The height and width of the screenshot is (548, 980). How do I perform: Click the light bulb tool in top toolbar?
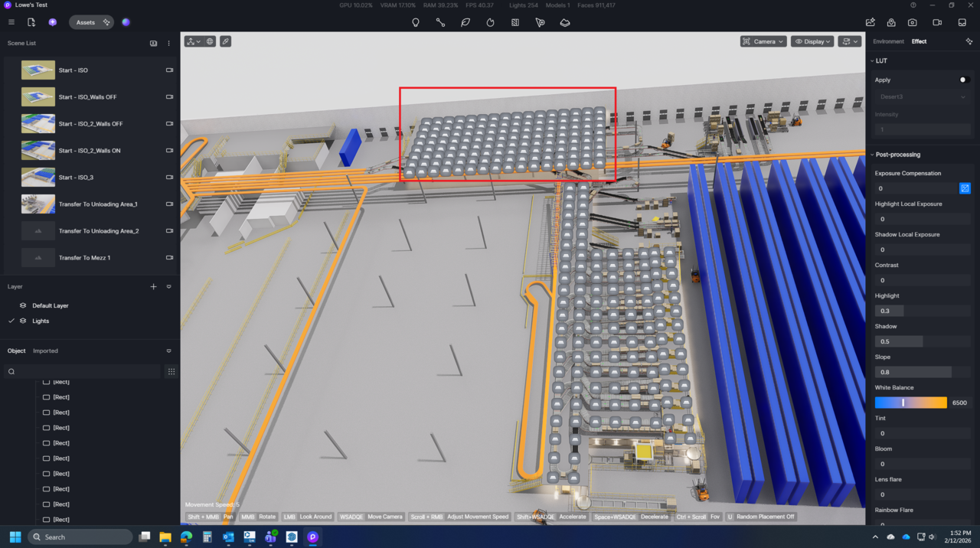click(416, 22)
